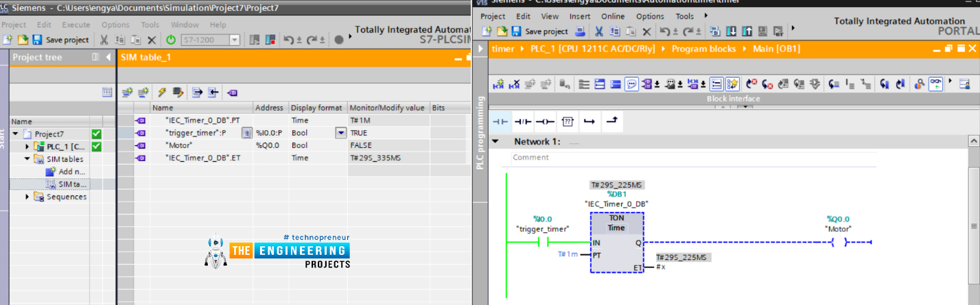Insert empty box instruction
980x305 pixels.
pos(567,121)
